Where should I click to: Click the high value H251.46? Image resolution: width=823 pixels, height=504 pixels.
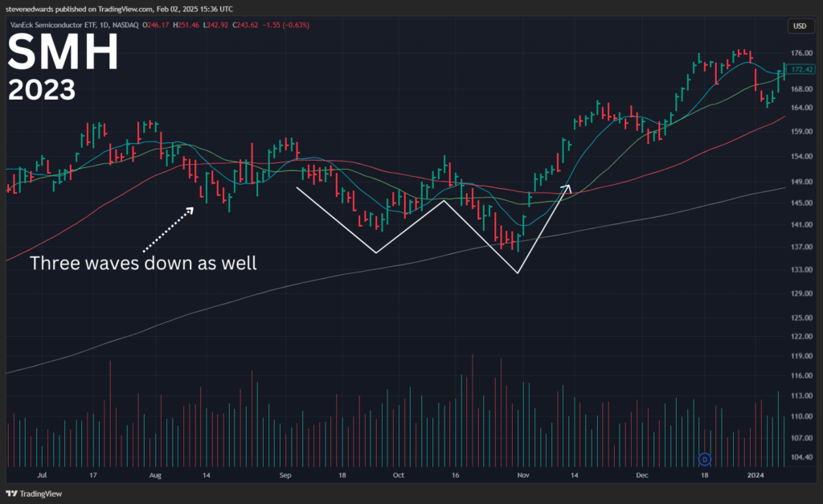pos(186,25)
